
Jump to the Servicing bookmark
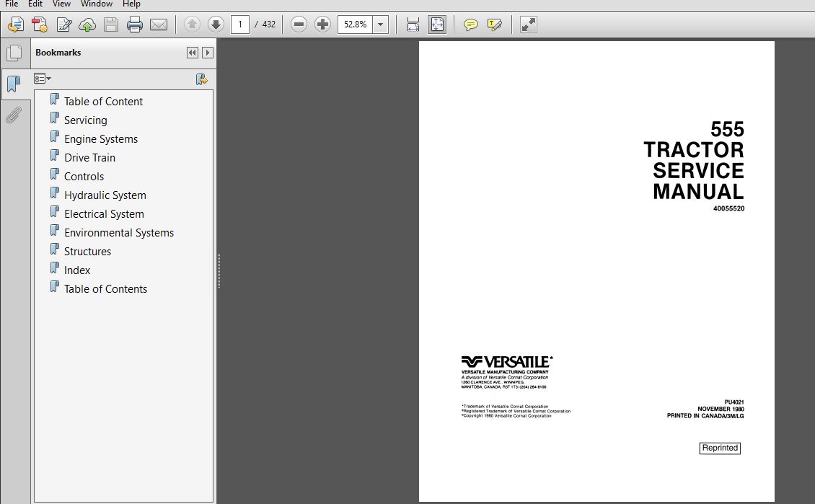point(86,120)
